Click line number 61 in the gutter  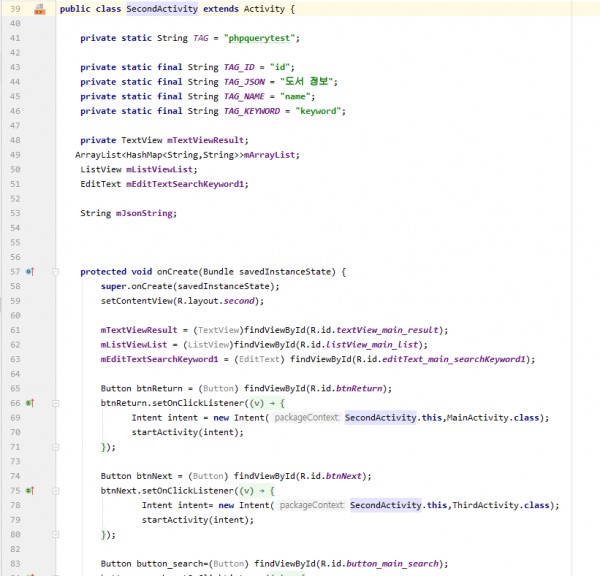pos(15,330)
